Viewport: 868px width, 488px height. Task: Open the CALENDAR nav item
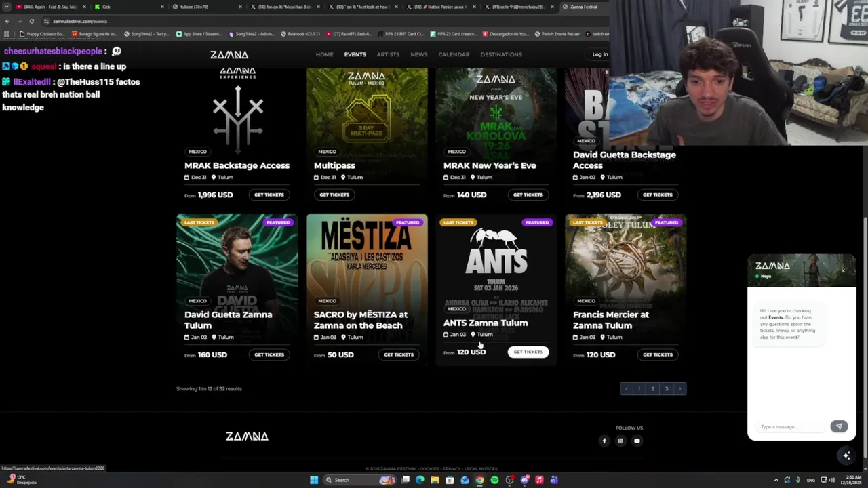(x=454, y=54)
